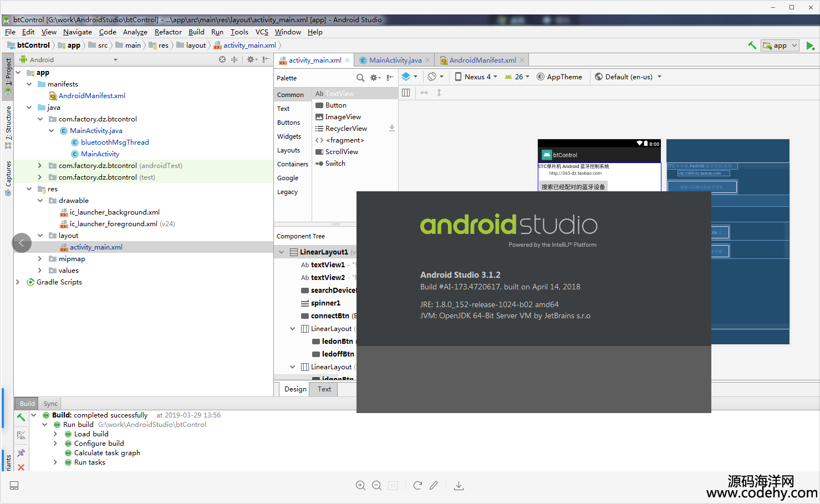
Task: Click Scroll from Source target icon in Project pane
Action: [222, 59]
